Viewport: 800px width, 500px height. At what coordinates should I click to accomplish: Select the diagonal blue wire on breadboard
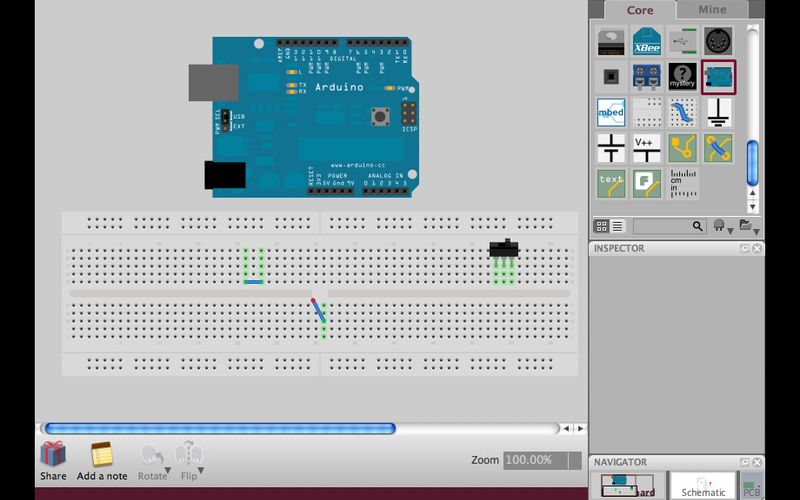[318, 310]
